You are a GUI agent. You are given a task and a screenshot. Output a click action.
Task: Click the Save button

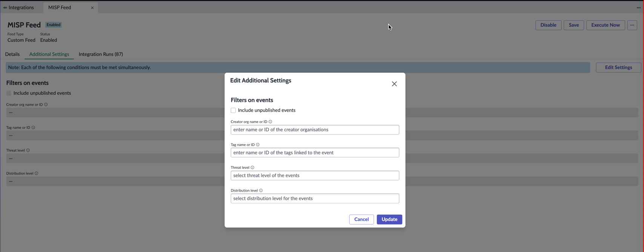pos(574,25)
